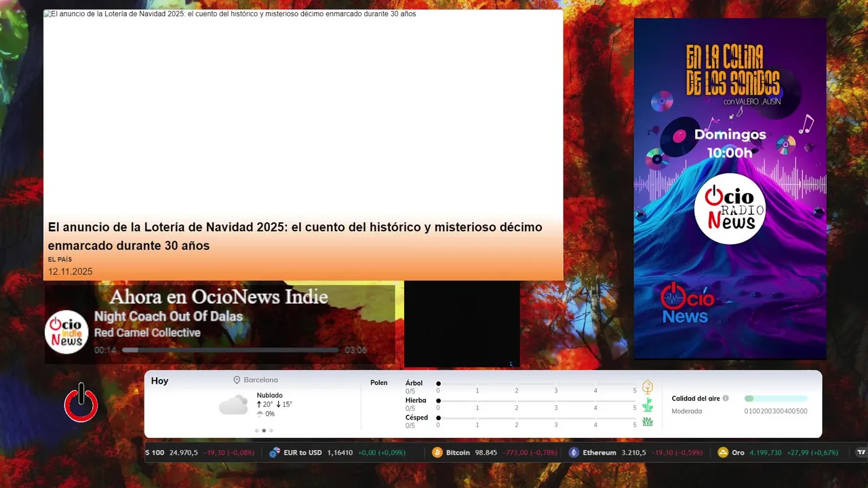Open the air quality info icon

[x=726, y=399]
